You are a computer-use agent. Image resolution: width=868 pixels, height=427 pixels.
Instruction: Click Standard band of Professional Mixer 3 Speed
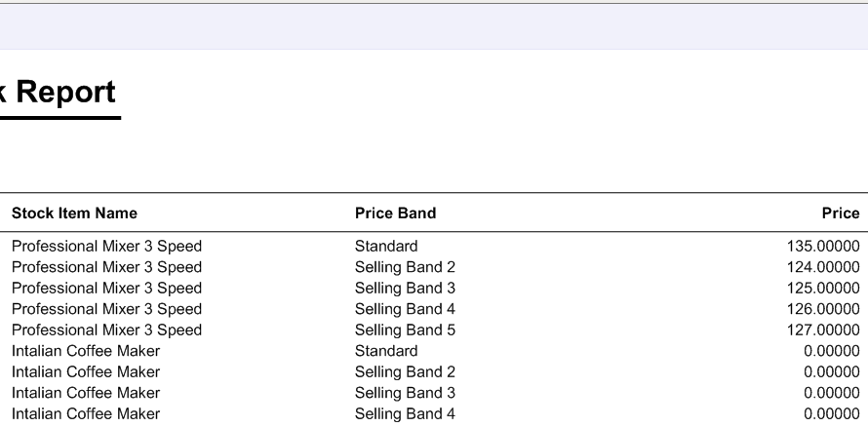pyautogui.click(x=386, y=246)
